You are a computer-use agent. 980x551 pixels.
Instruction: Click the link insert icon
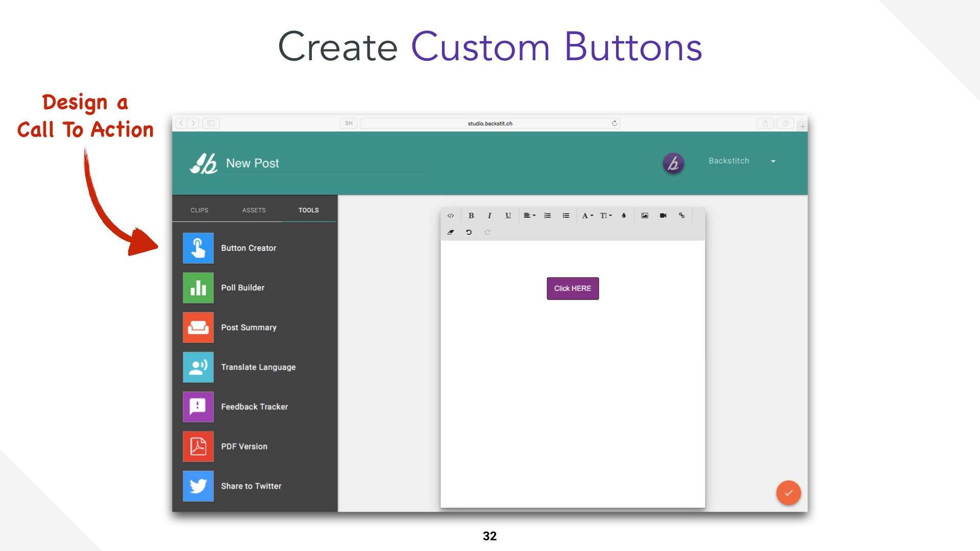682,215
